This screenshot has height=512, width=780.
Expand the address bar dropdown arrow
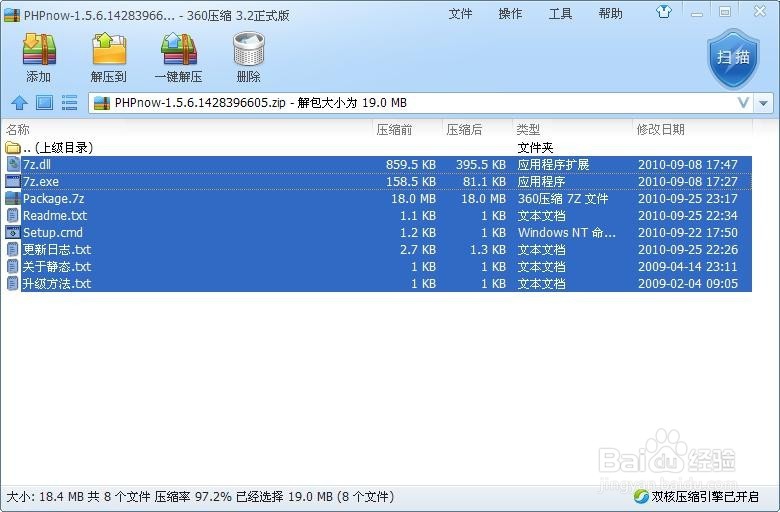pyautogui.click(x=764, y=103)
